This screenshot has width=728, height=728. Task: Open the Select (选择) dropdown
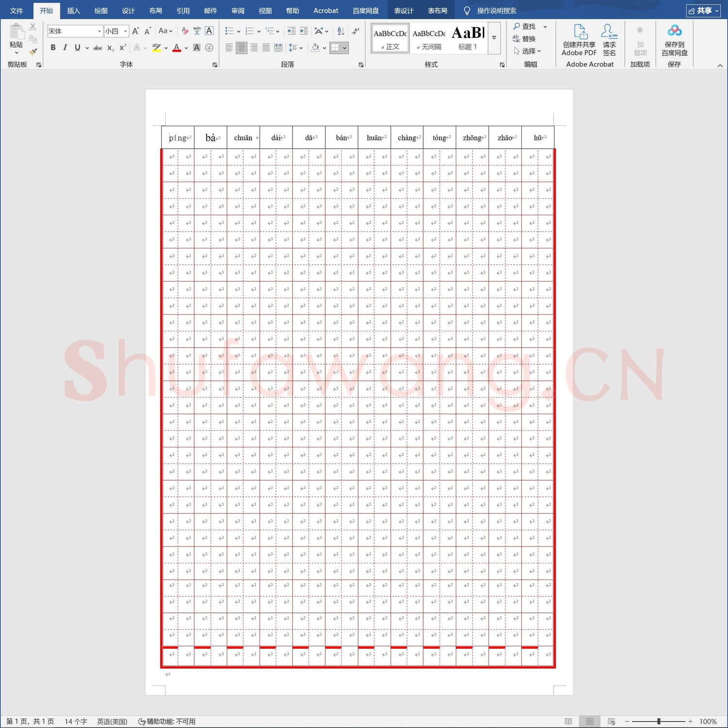coord(527,51)
